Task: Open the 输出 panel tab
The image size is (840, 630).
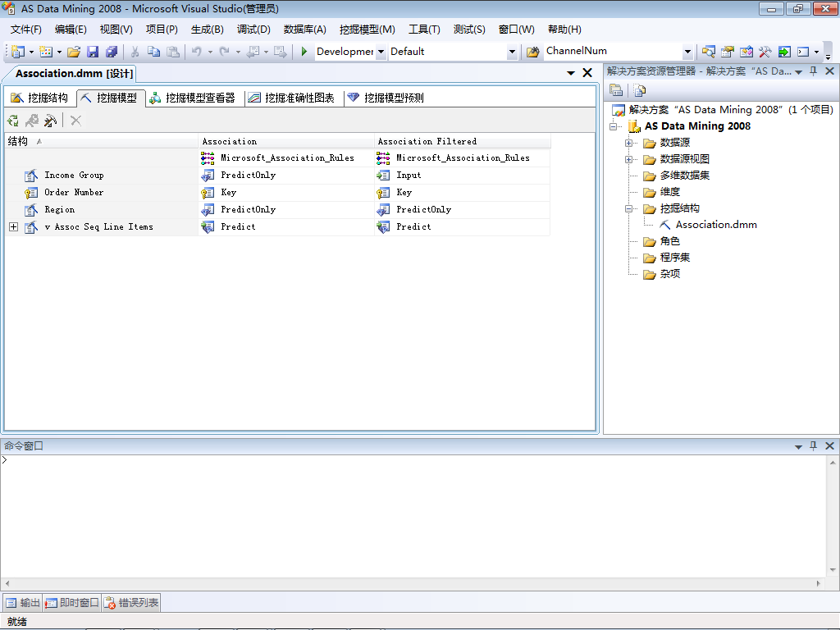Action: coord(23,603)
